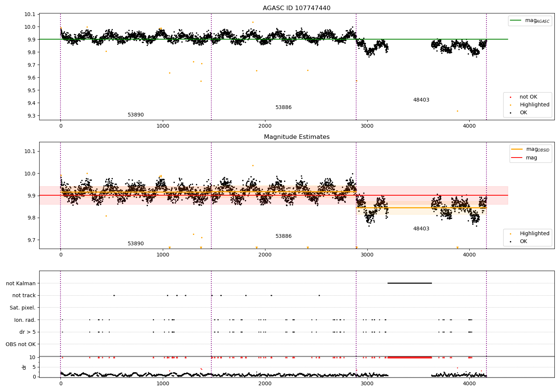Image resolution: width=560 pixels, height=392 pixels.
Task: Click obsid label "53886" in the Magnitude Estimates plot
Action: tap(283, 236)
